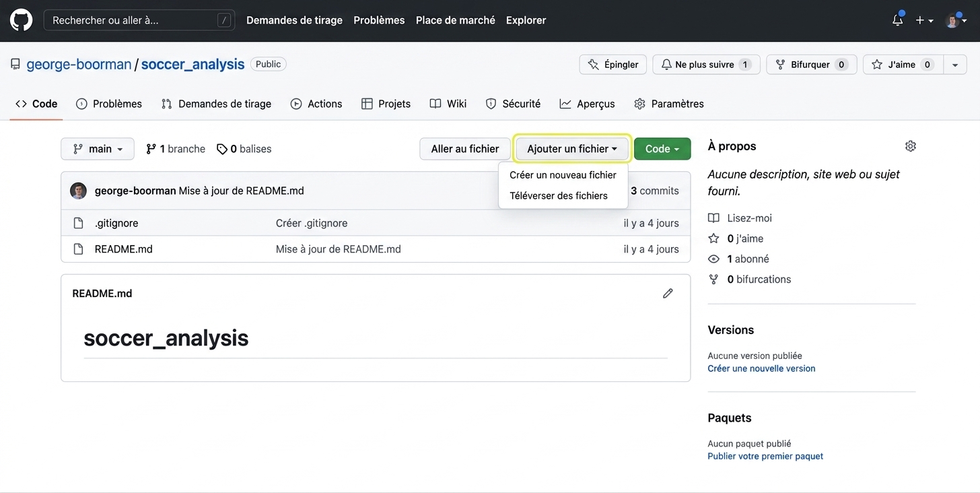
Task: Open the Projets tab
Action: [386, 104]
